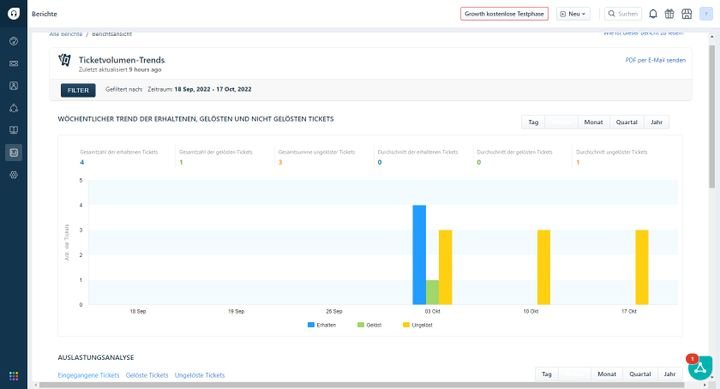
Task: Open the PDF per E-Mail senden link
Action: point(655,60)
